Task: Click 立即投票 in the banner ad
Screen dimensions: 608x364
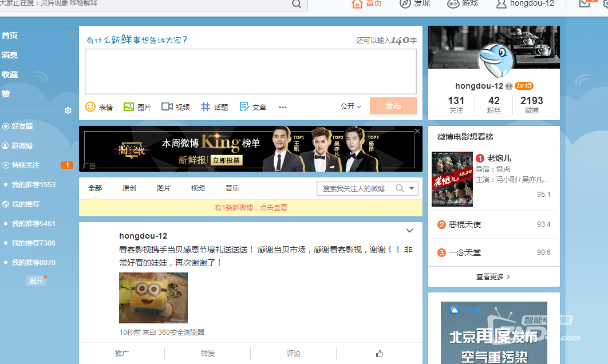Action: 227,160
